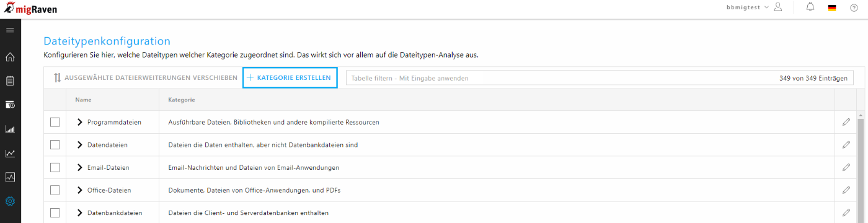Viewport: 868px width, 223px height.
Task: Select the German flag language menu
Action: point(832,7)
